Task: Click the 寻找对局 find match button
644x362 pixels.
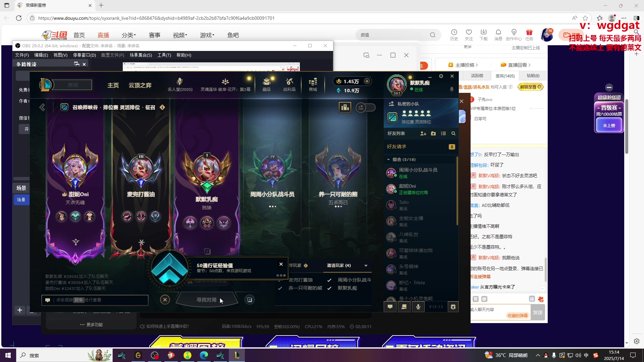Action: tap(207, 300)
